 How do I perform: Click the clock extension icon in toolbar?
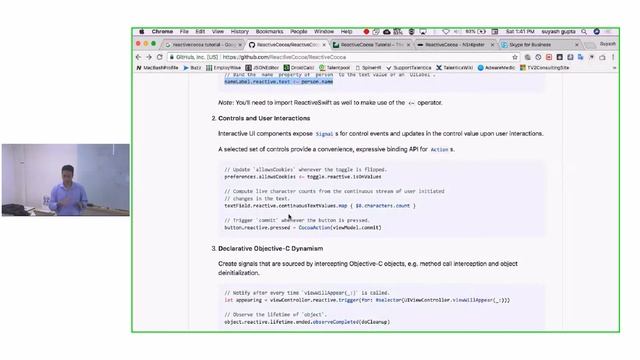coord(538,57)
